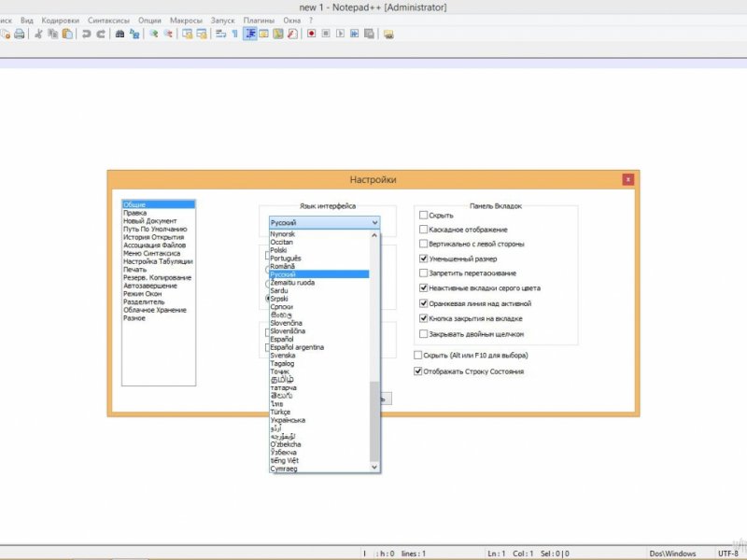This screenshot has height=560, width=747.
Task: Toggle synchronized horizontal scrolling icon
Action: 202,34
